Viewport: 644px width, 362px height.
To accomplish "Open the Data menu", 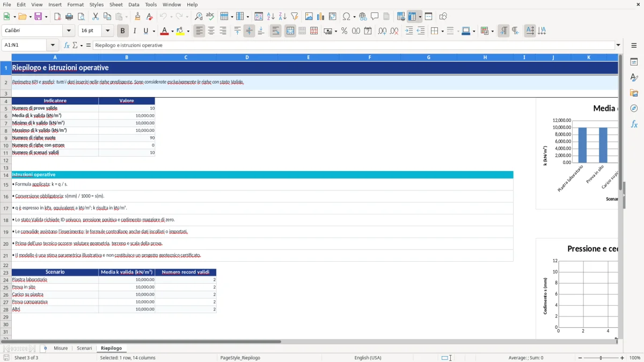I will click(x=134, y=4).
